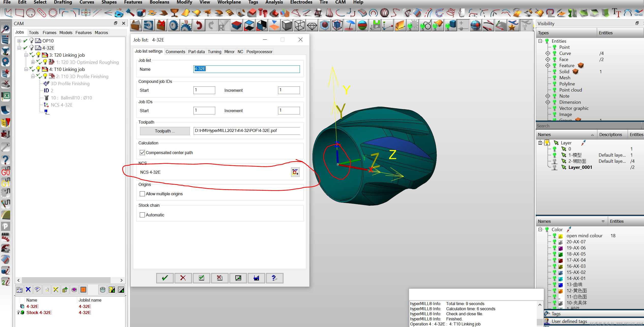The image size is (644, 327).
Task: Open the Postprocessor tab
Action: point(259,52)
